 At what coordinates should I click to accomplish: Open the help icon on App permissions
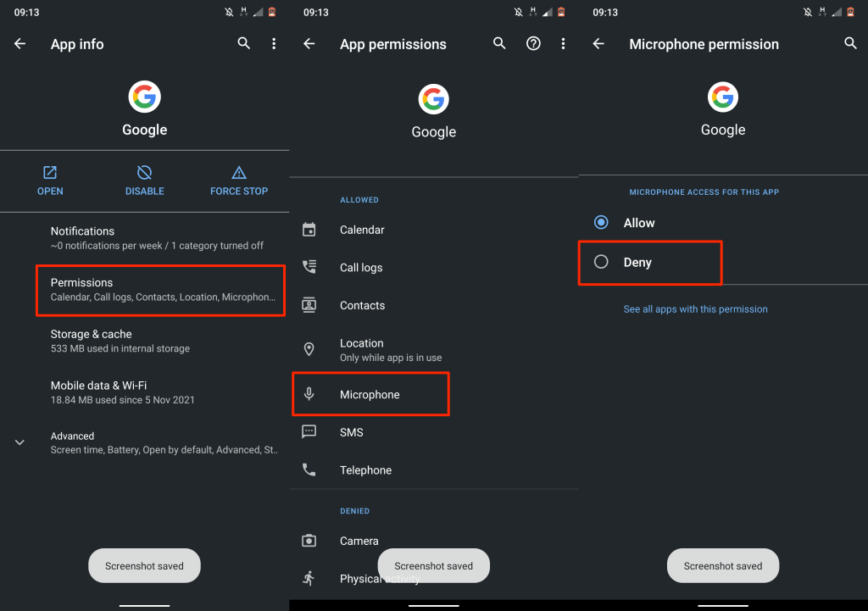point(533,44)
